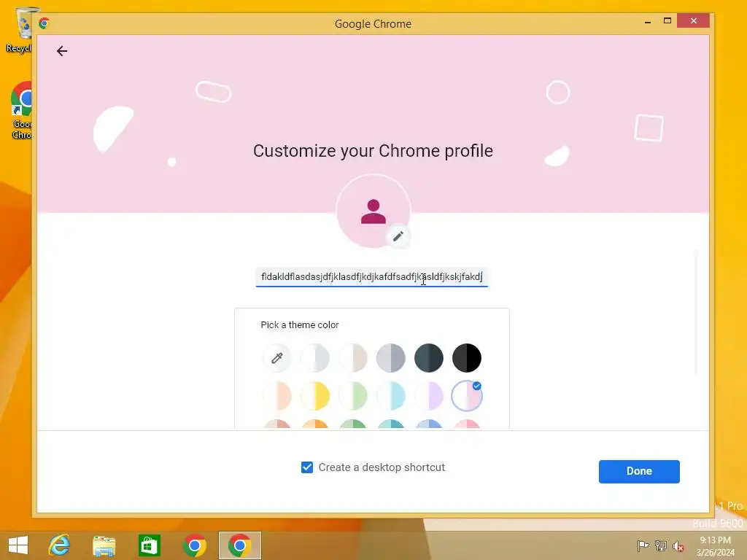The image size is (747, 560).
Task: Select the light gray-blue theme color
Action: tap(315, 357)
